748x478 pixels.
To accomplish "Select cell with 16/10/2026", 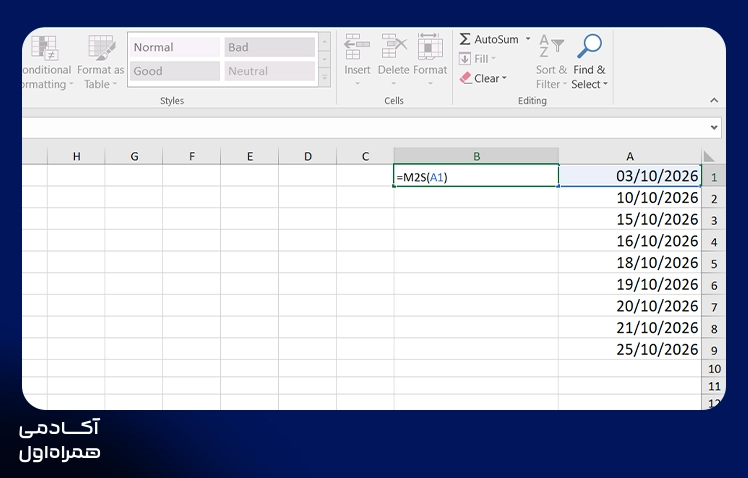I will click(x=630, y=241).
